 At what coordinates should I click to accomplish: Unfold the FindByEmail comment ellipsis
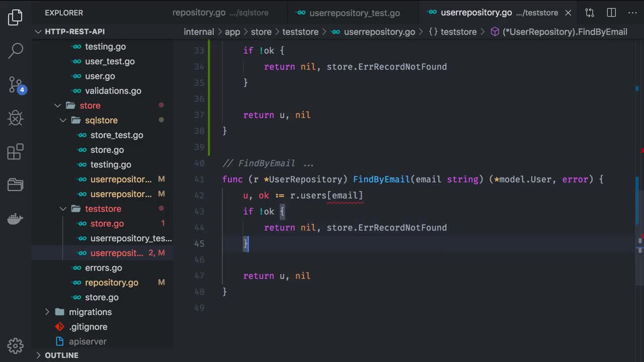[x=308, y=163]
